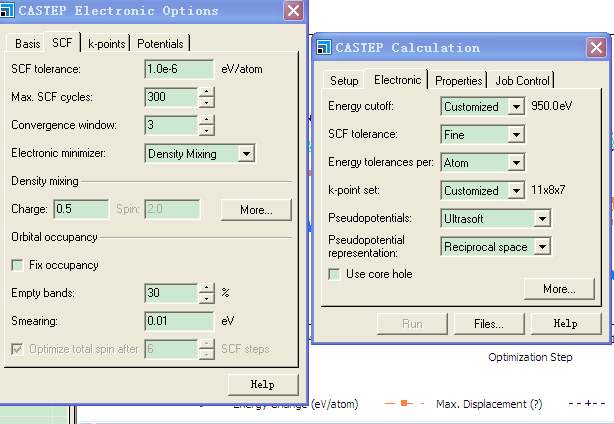
Task: Open the k-point set dropdown
Action: pyautogui.click(x=516, y=191)
